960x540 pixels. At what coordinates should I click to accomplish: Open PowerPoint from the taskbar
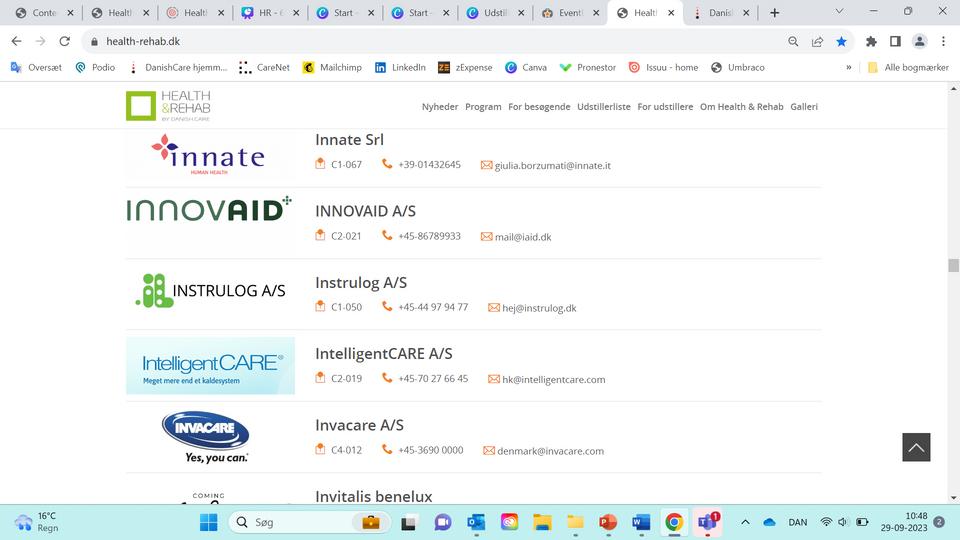pyautogui.click(x=608, y=522)
